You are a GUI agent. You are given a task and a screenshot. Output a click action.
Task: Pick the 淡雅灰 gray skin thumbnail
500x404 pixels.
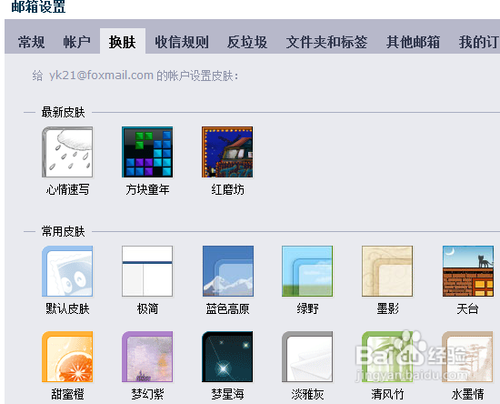point(307,357)
